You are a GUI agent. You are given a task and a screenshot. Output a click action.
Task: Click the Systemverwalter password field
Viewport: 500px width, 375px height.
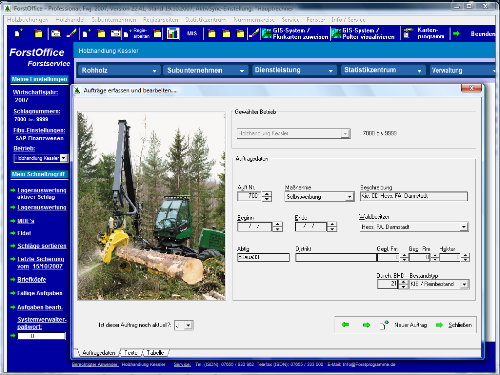41,336
